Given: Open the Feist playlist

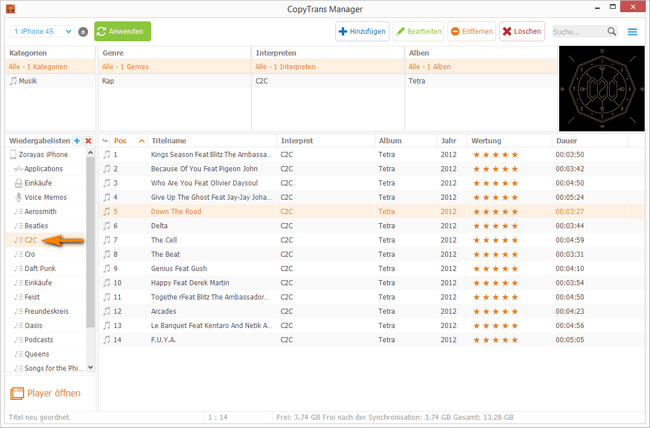Looking at the screenshot, I should 32,297.
